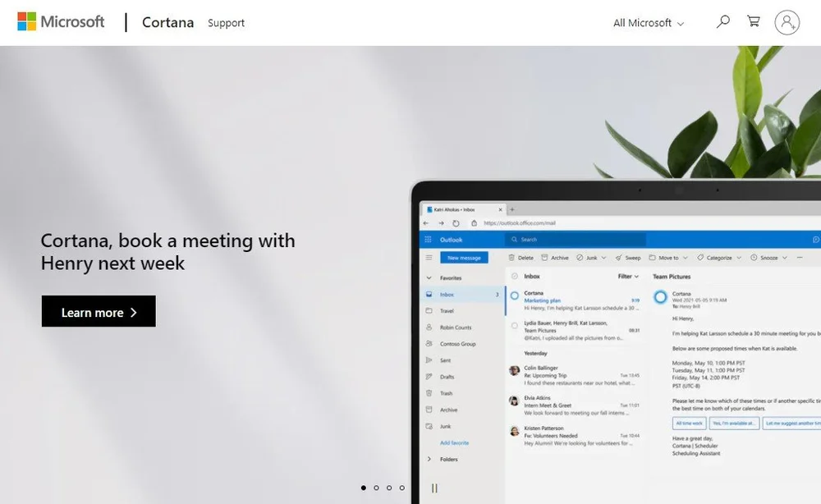Screen dimensions: 821x504
Task: Select the second carousel slide dot
Action: tap(376, 488)
